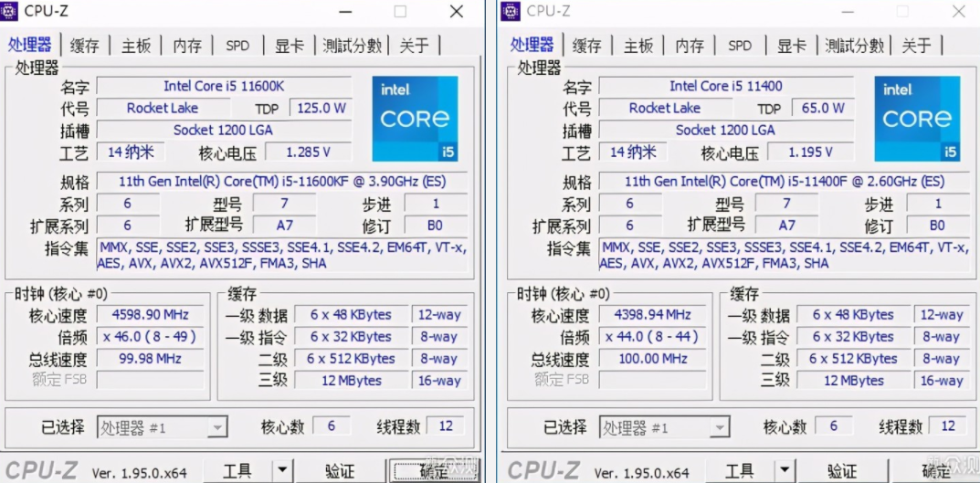The height and width of the screenshot is (483, 980).
Task: Click 125.0 W TDP value
Action: coord(321,108)
